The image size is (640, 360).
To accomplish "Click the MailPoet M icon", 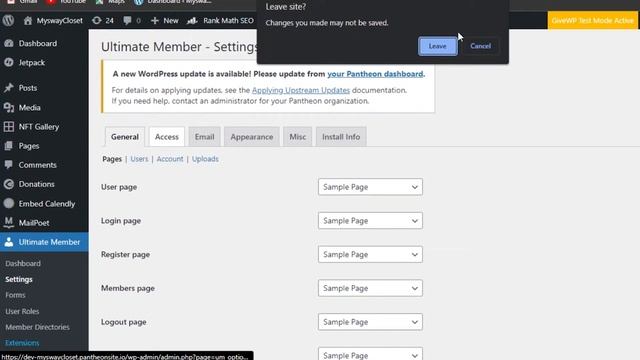I will click(x=9, y=222).
